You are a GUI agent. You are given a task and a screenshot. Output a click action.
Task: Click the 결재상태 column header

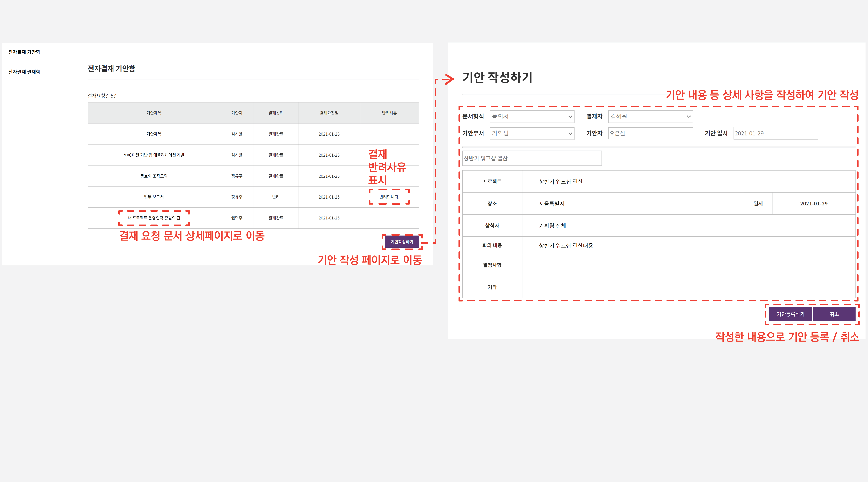(x=276, y=113)
